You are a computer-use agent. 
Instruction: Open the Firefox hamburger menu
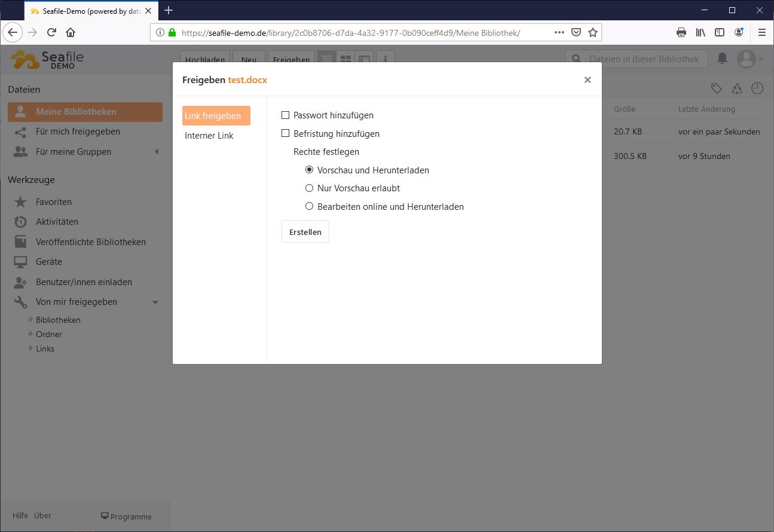[x=761, y=32]
